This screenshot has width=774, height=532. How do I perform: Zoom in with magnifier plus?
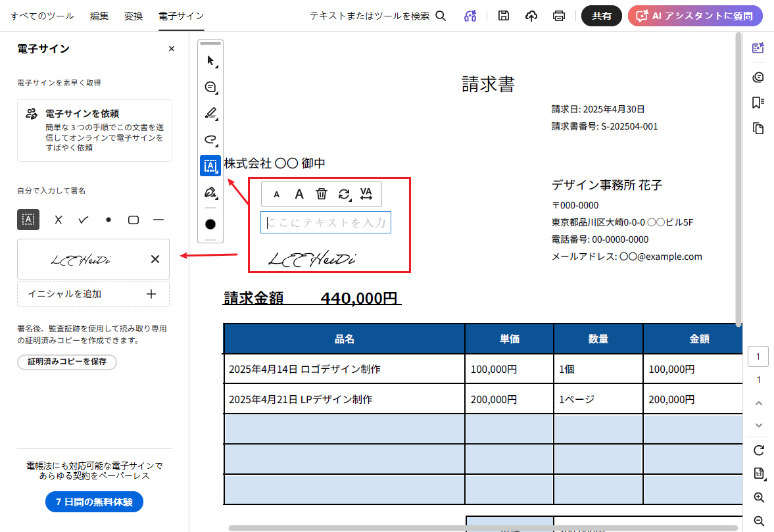759,497
